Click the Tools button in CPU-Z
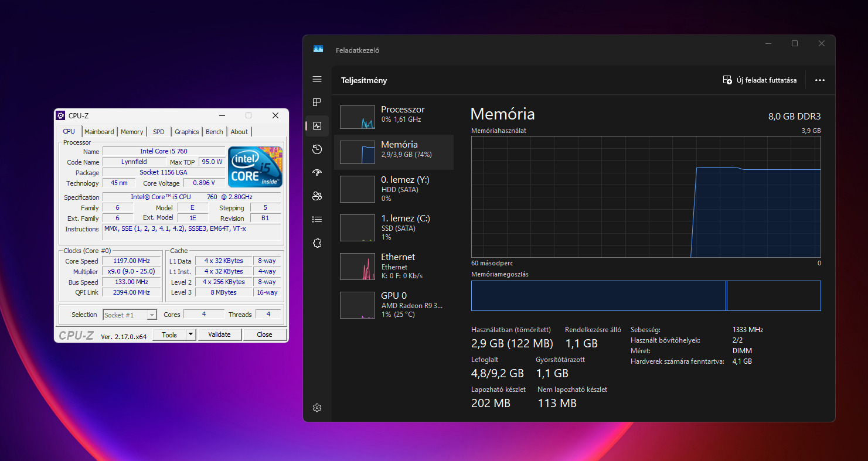 [x=169, y=334]
